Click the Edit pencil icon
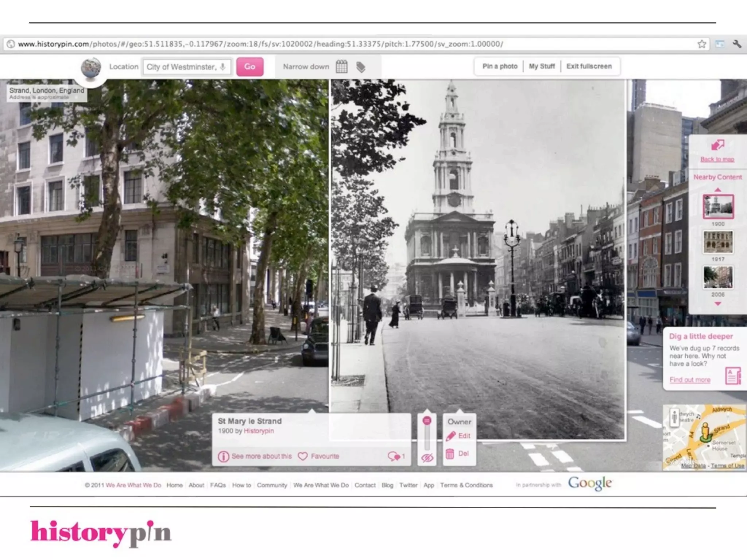The width and height of the screenshot is (747, 560). click(451, 436)
